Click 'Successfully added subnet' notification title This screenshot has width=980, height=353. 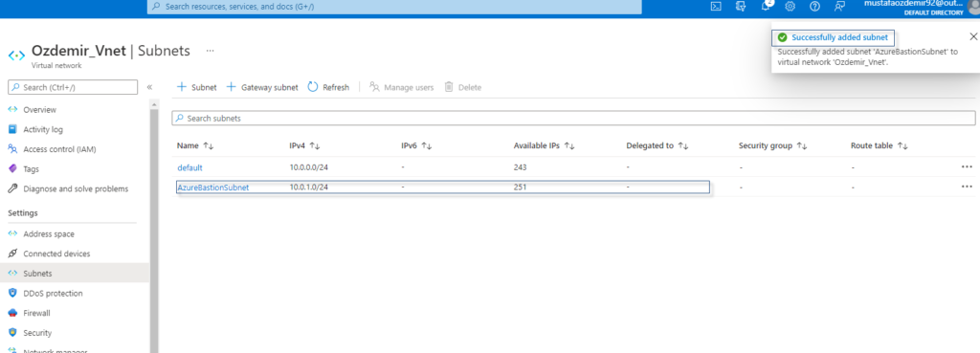pos(839,37)
